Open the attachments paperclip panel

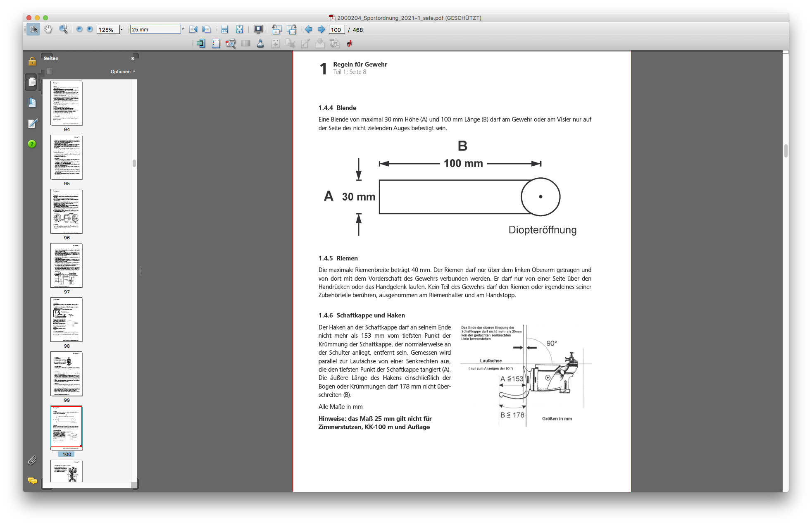click(32, 460)
